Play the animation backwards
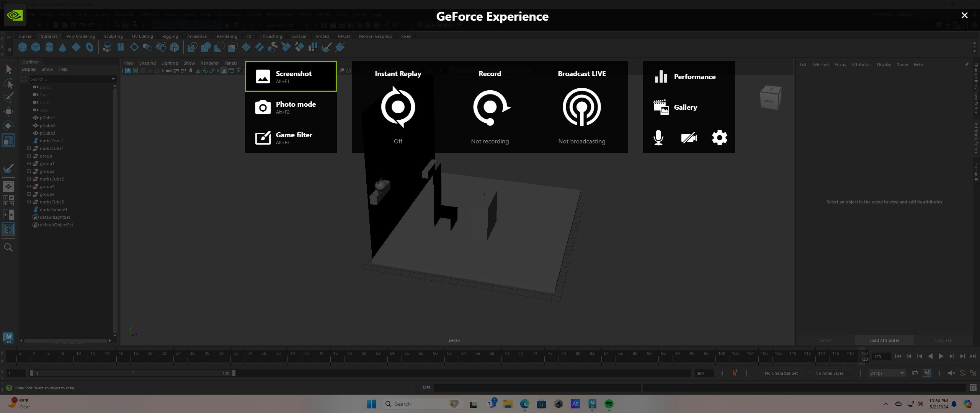980x413 pixels. (x=930, y=356)
